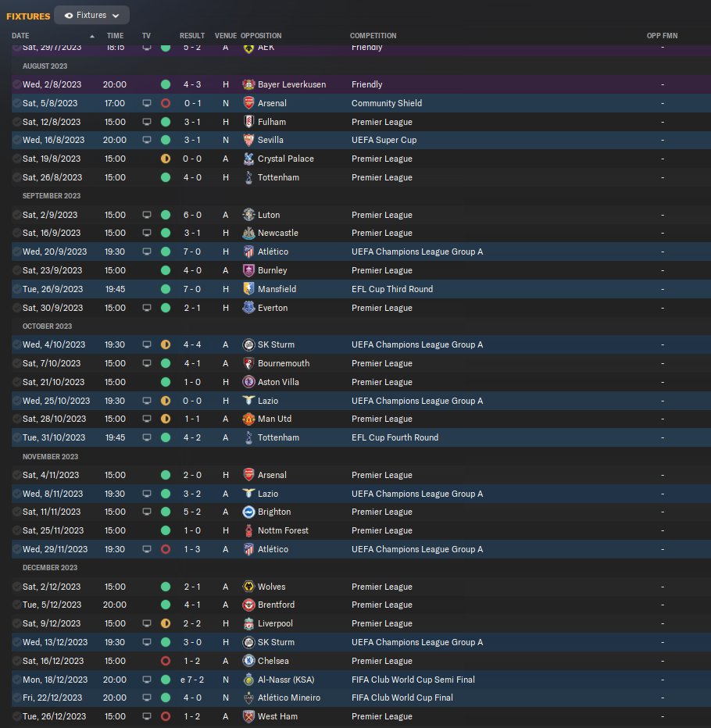Screen dimensions: 711x728
Task: Toggle the checkmark for Wed, 16/8/2023 fixture
Action: point(16,140)
